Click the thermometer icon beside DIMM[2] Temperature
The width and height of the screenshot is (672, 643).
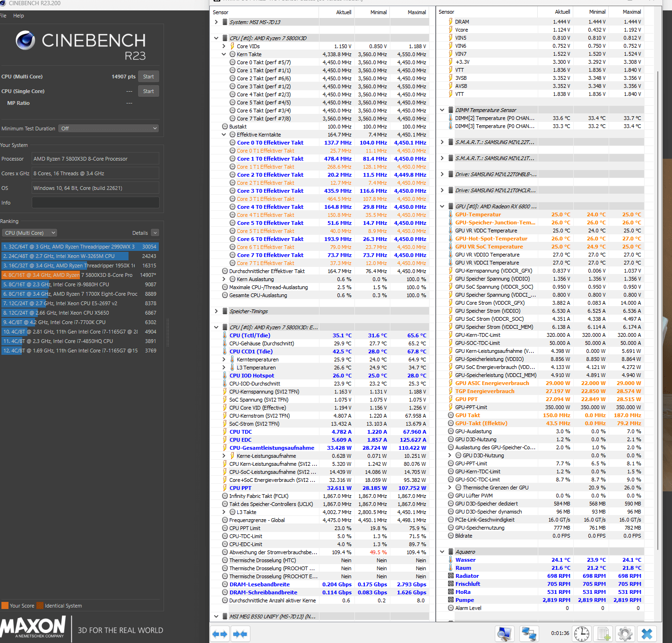pyautogui.click(x=451, y=118)
